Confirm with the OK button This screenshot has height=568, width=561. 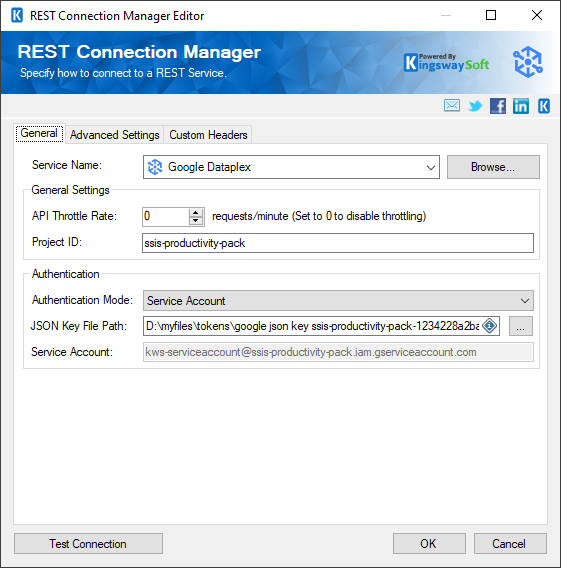pos(429,543)
